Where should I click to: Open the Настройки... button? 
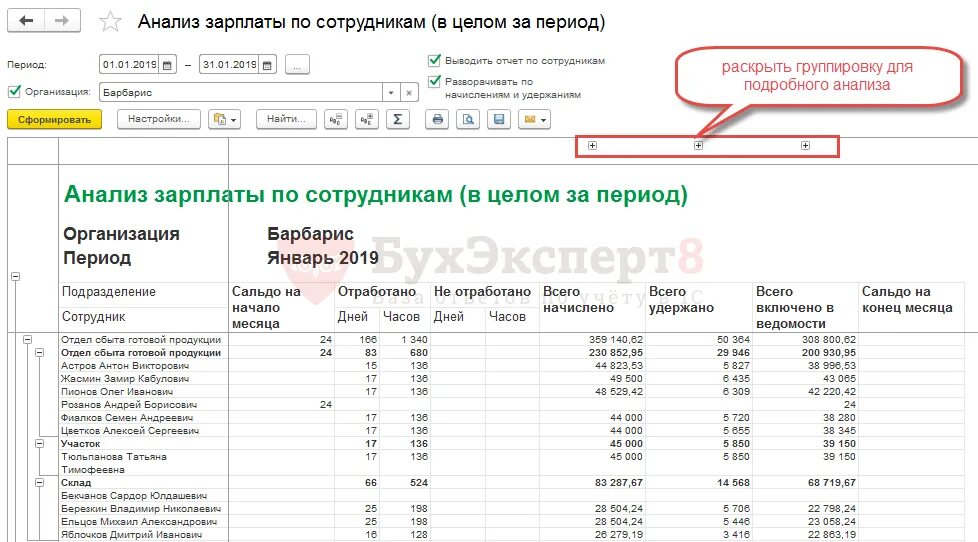(158, 119)
